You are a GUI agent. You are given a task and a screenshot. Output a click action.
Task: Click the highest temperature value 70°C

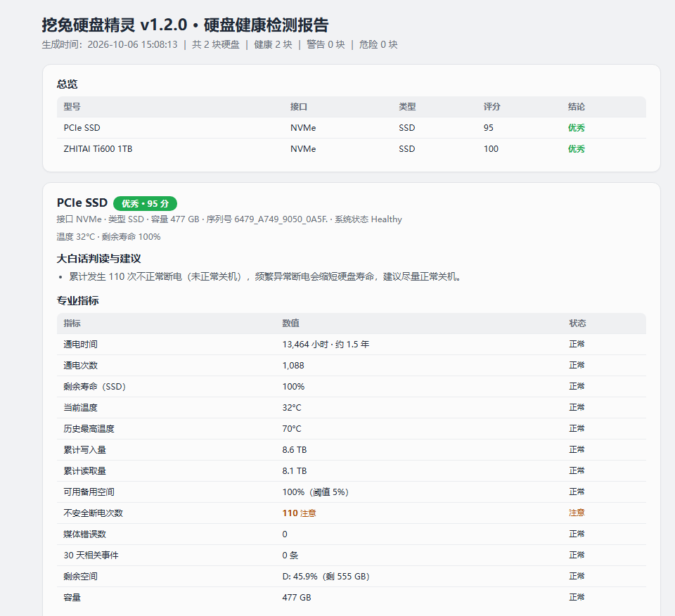292,429
